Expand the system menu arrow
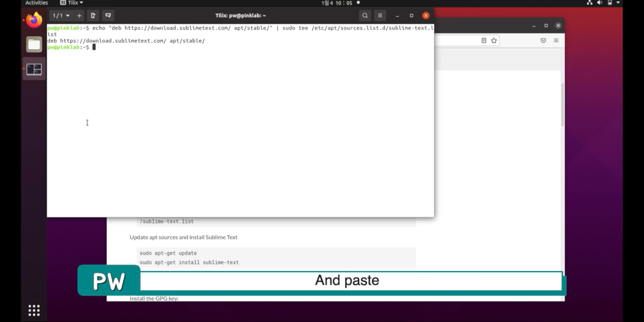The width and height of the screenshot is (644, 322). (x=618, y=3)
